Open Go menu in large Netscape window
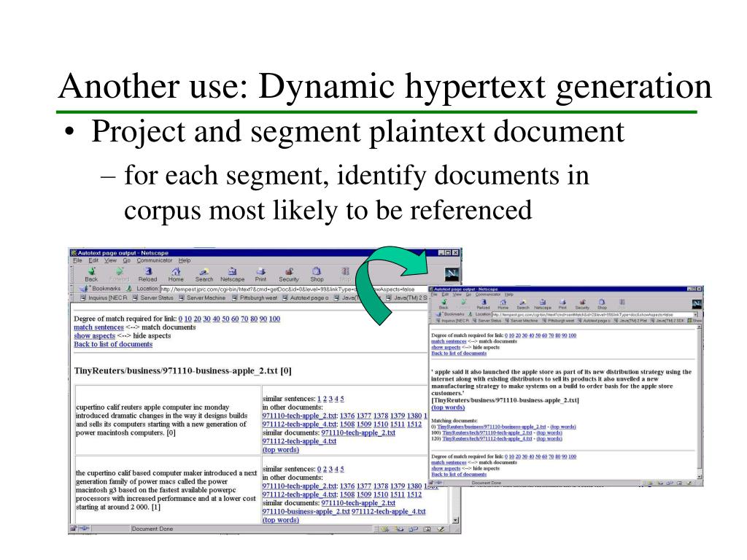The height and width of the screenshot is (560, 747). tap(127, 260)
